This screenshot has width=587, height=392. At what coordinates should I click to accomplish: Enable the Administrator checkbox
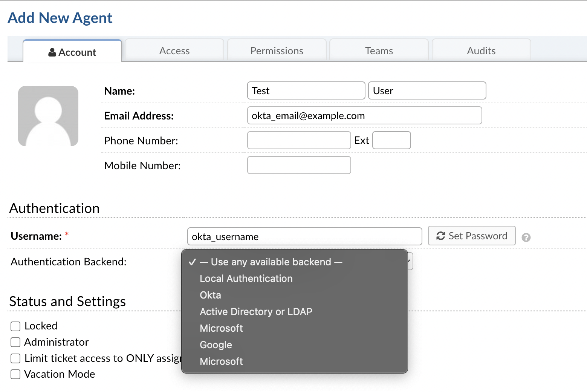(x=15, y=342)
